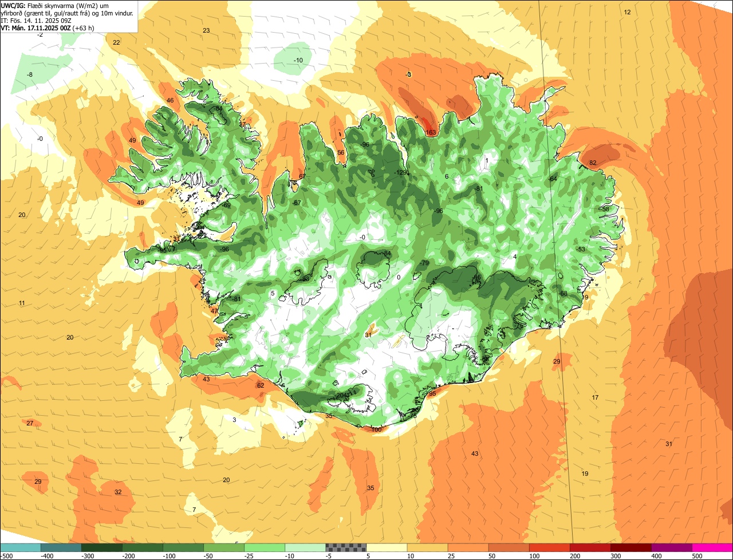Click the '-64' value in northeast Iceland
The image size is (733, 560).
pos(552,179)
